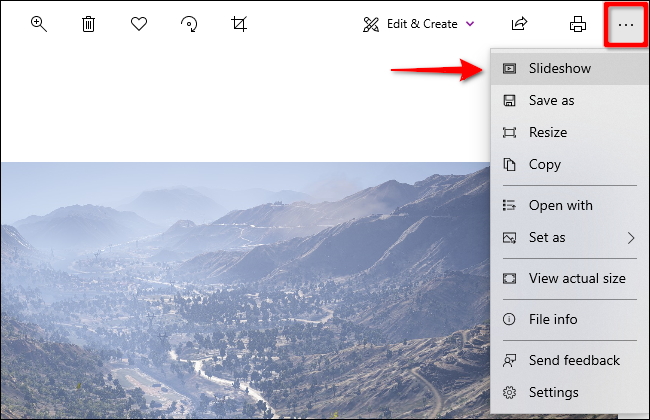Rotate the image using rotate icon
650x420 pixels.
coord(189,24)
